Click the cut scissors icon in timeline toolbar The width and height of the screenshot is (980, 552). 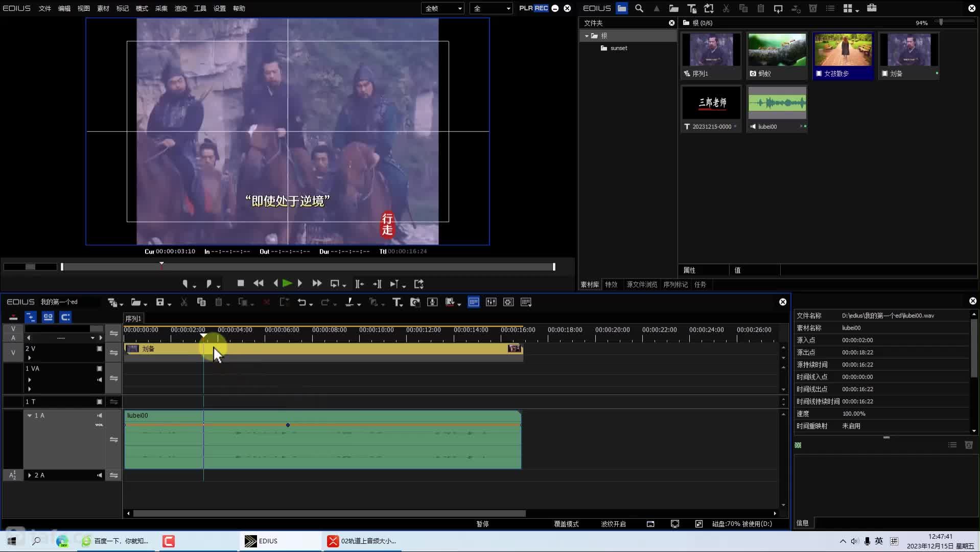coord(184,302)
